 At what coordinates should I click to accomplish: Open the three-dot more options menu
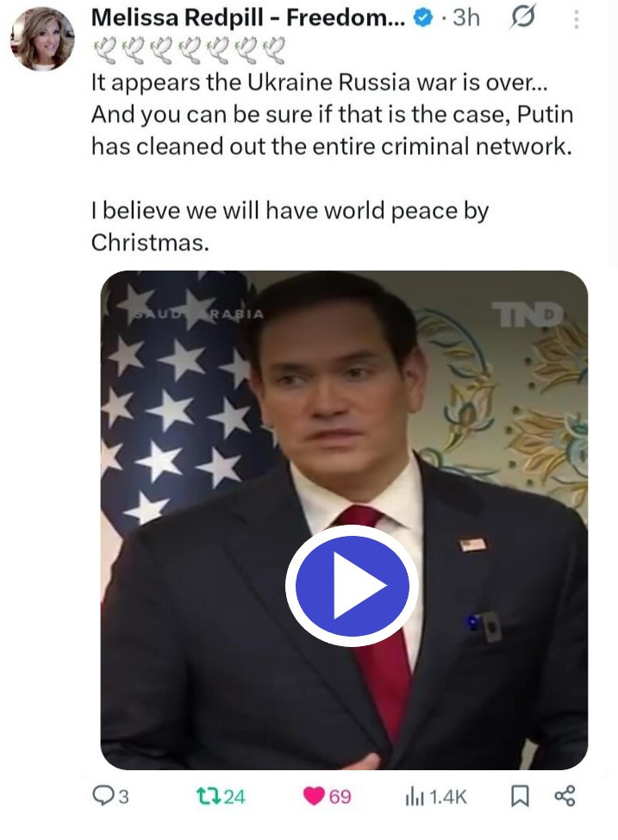click(576, 19)
